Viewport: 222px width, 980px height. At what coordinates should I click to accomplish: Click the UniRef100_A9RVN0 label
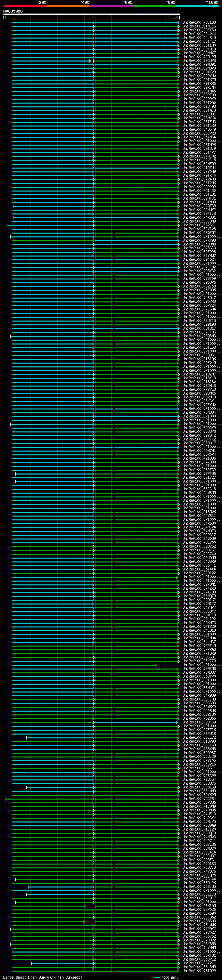click(199, 76)
